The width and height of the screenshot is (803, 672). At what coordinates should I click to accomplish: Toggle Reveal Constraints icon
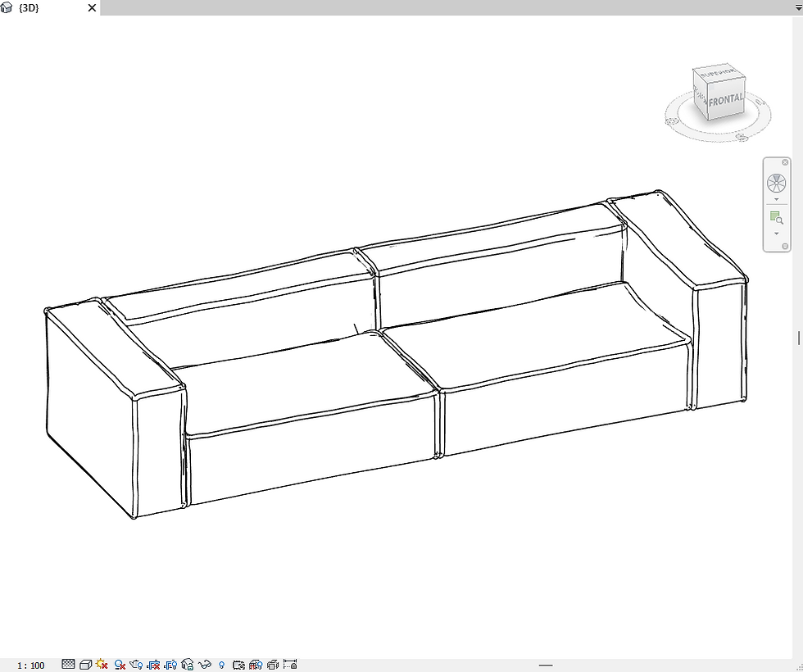tap(290, 665)
